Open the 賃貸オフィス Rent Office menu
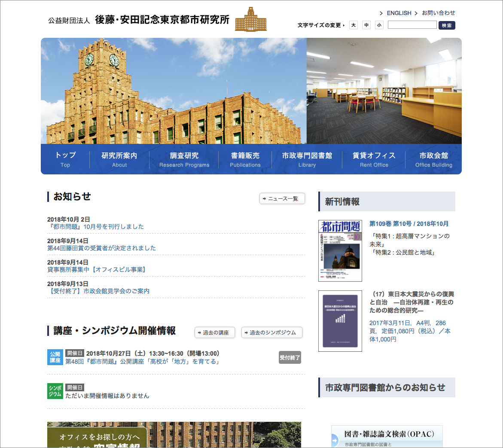Image resolution: width=503 pixels, height=448 pixels. pos(374,159)
